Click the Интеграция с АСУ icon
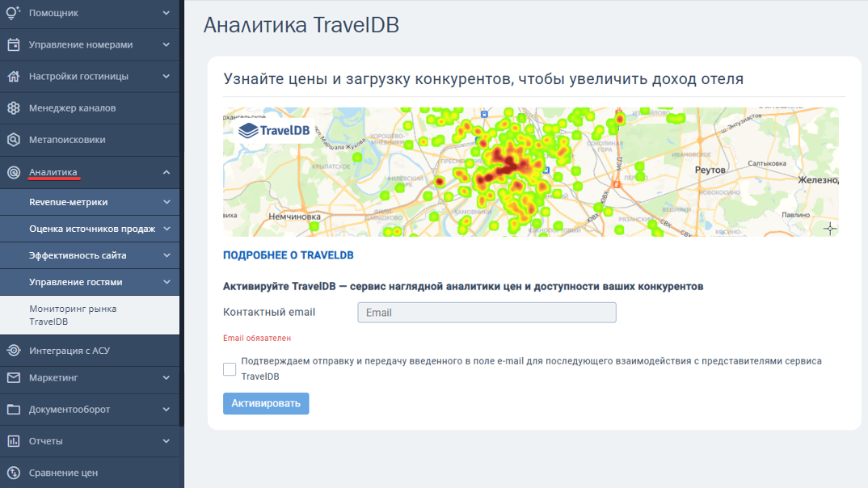 (13, 350)
